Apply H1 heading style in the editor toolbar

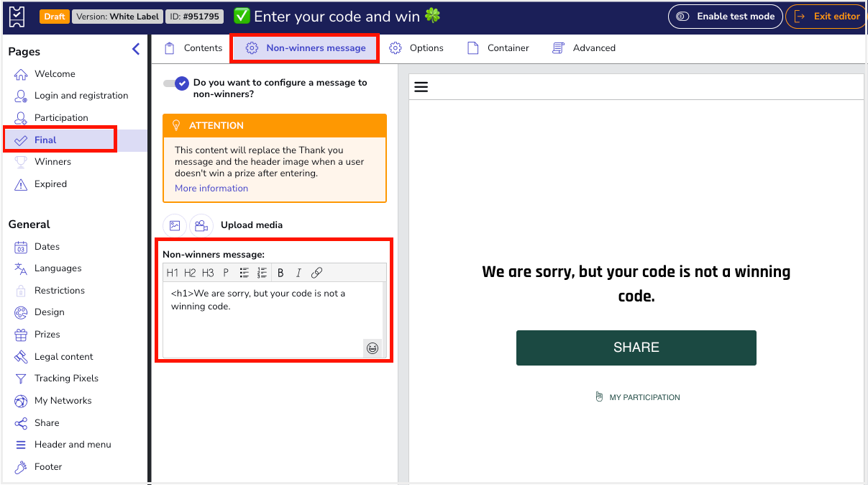pos(173,273)
